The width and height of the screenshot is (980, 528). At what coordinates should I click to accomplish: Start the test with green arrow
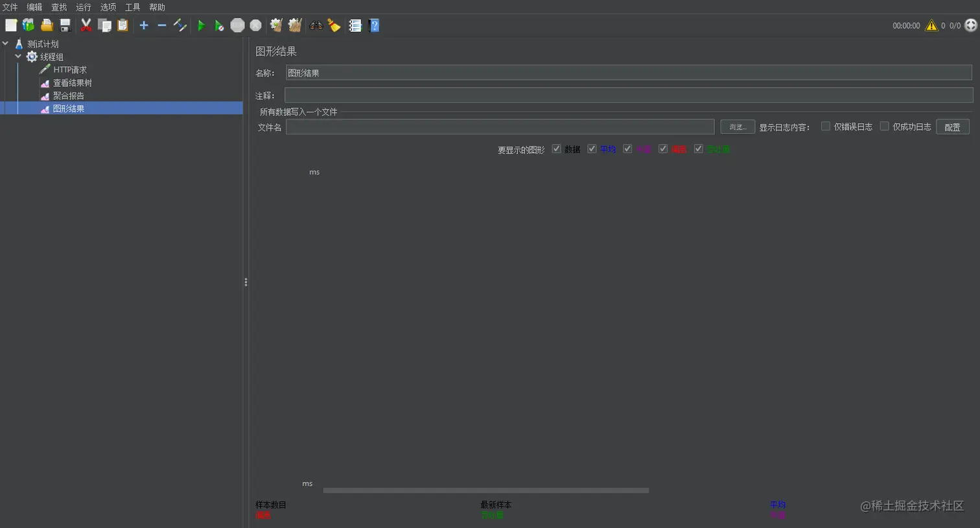[201, 25]
